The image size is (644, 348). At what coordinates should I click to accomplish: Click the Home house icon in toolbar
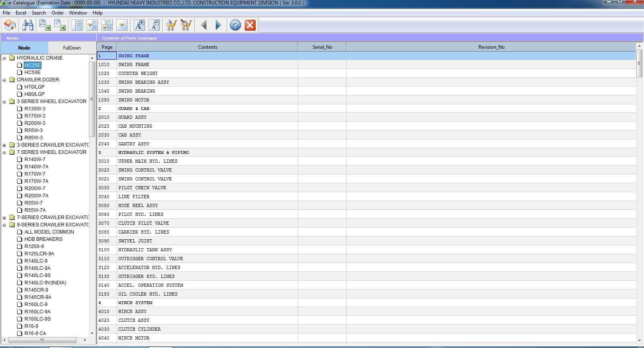(10, 25)
